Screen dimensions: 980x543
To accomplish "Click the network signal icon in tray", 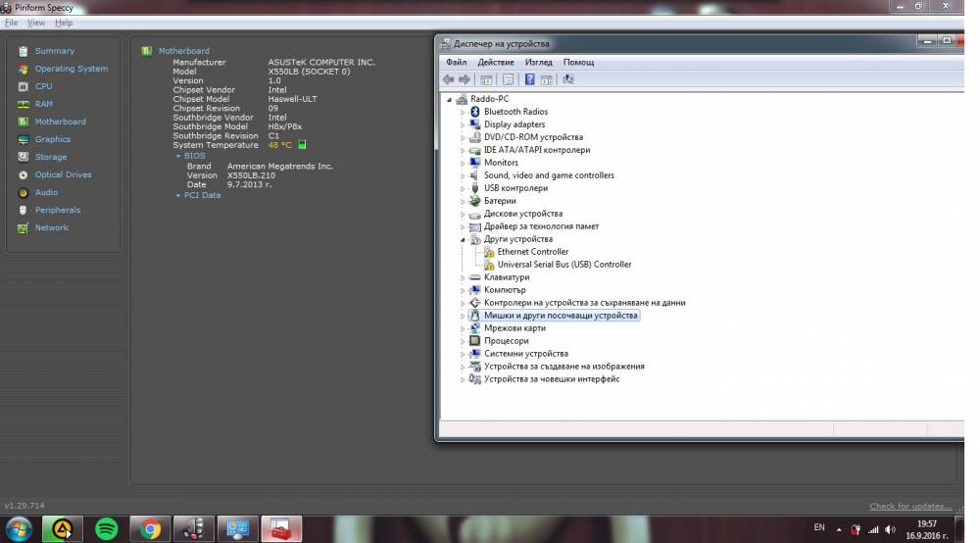I will (x=873, y=530).
